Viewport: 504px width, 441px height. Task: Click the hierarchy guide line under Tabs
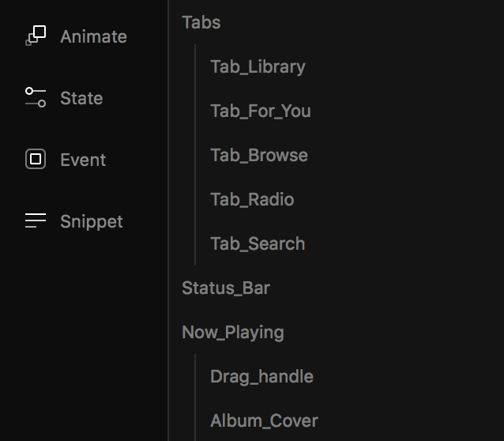click(x=195, y=155)
